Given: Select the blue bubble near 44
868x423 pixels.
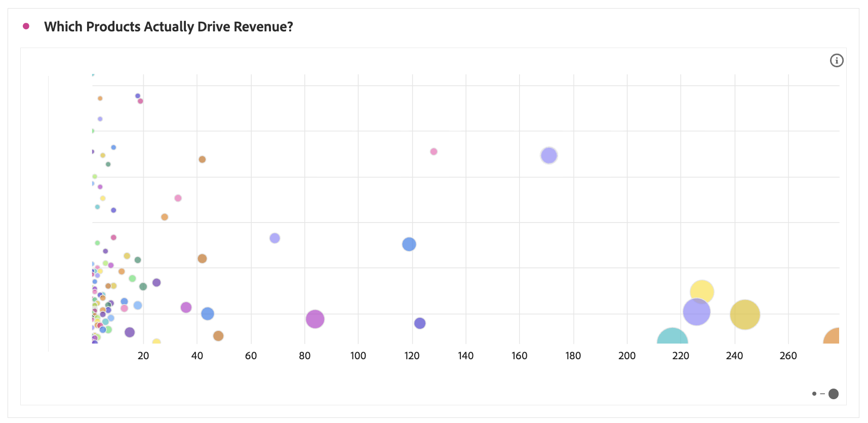Looking at the screenshot, I should pos(208,314).
